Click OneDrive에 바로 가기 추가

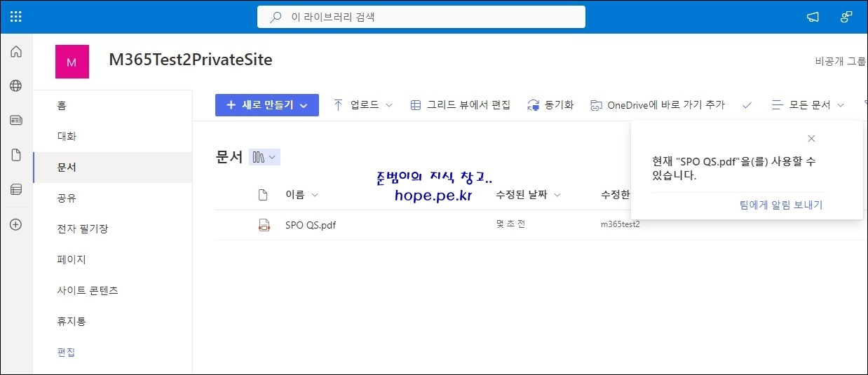tap(657, 105)
